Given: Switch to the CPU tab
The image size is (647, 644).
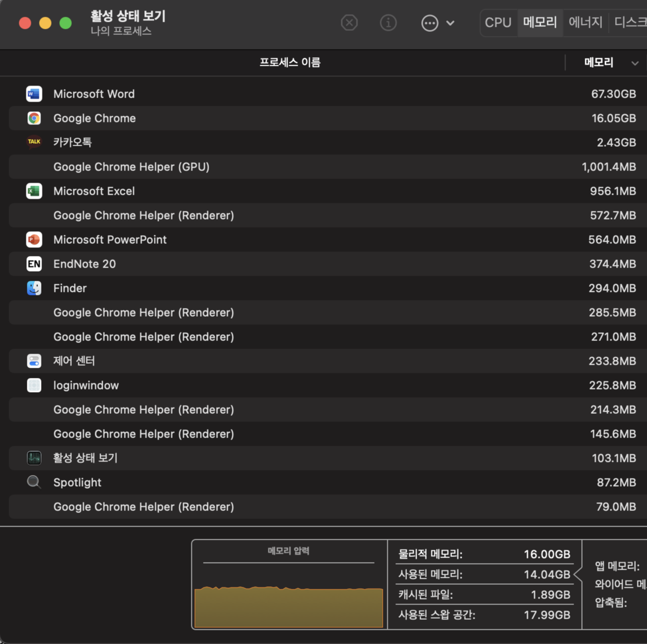Looking at the screenshot, I should tap(498, 23).
